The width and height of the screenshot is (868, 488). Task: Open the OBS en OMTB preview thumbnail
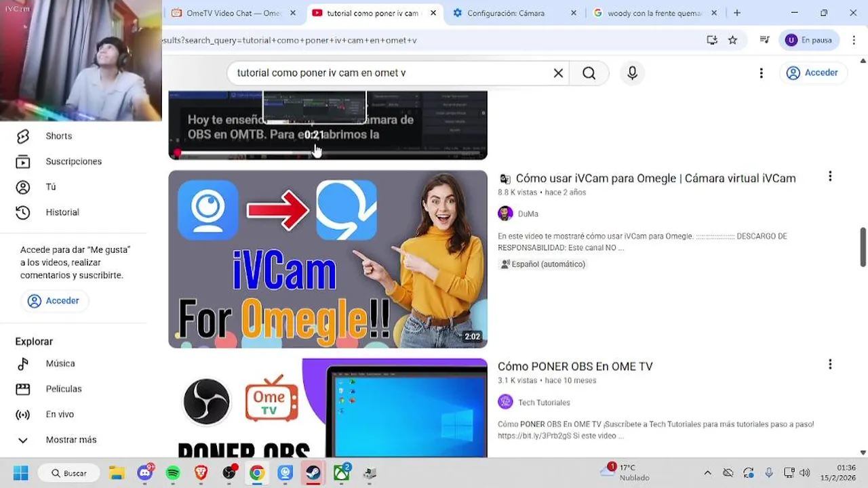[x=328, y=125]
